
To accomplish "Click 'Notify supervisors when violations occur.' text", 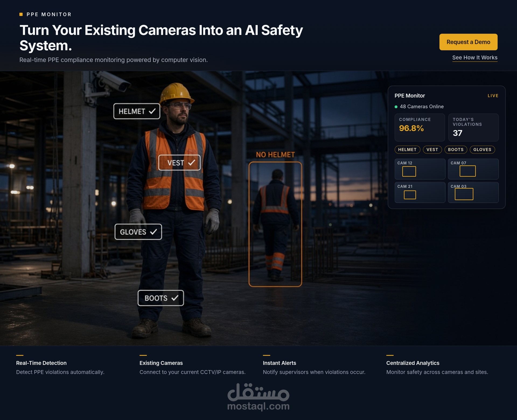I will point(314,372).
